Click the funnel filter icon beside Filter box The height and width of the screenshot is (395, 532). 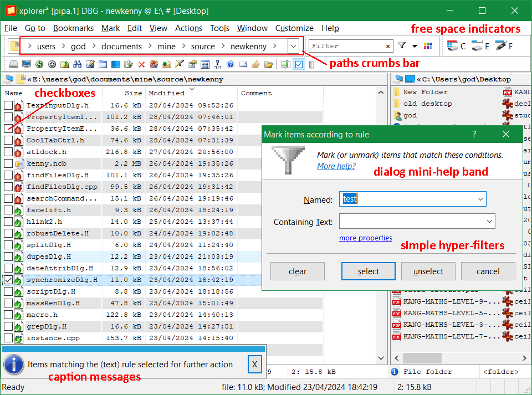click(x=402, y=46)
